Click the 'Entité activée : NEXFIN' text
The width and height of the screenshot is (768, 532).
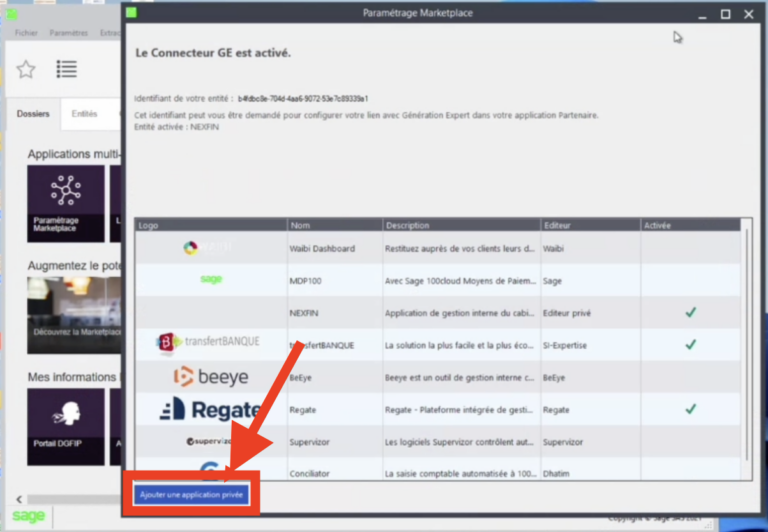point(176,127)
